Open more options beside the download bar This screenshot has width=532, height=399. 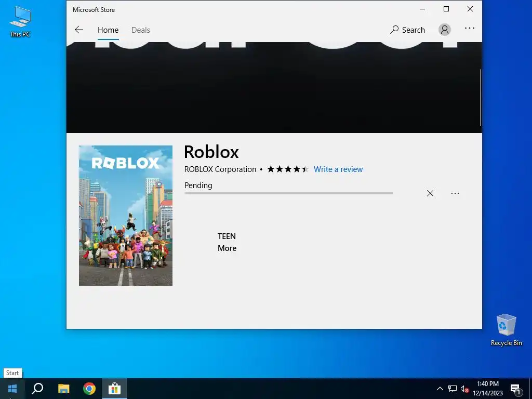coord(455,193)
